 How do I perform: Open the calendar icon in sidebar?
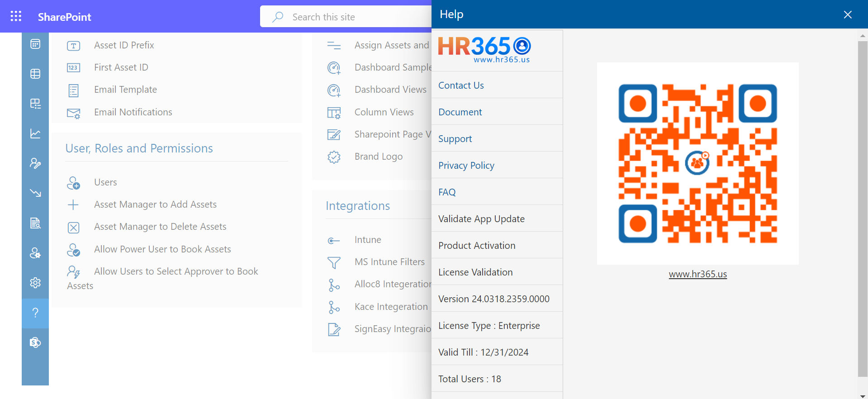(35, 44)
